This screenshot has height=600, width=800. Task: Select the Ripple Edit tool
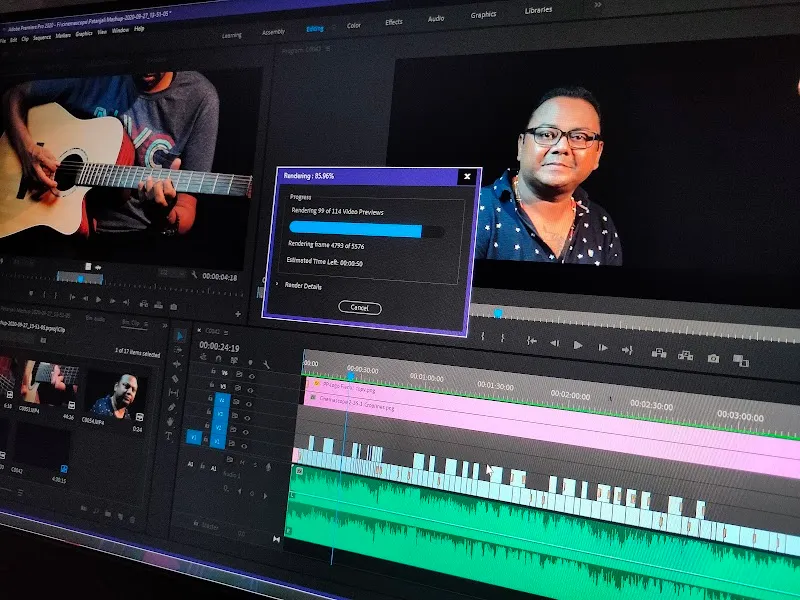pos(177,364)
